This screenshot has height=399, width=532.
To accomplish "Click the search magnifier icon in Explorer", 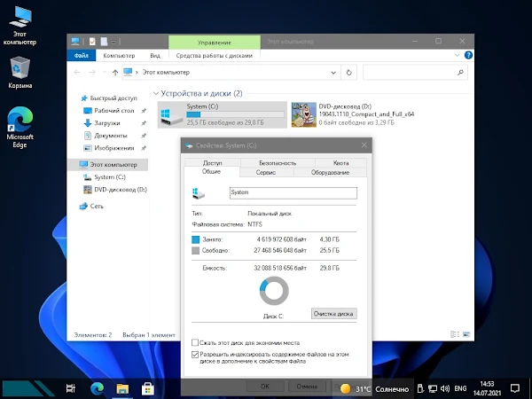I will click(x=460, y=73).
